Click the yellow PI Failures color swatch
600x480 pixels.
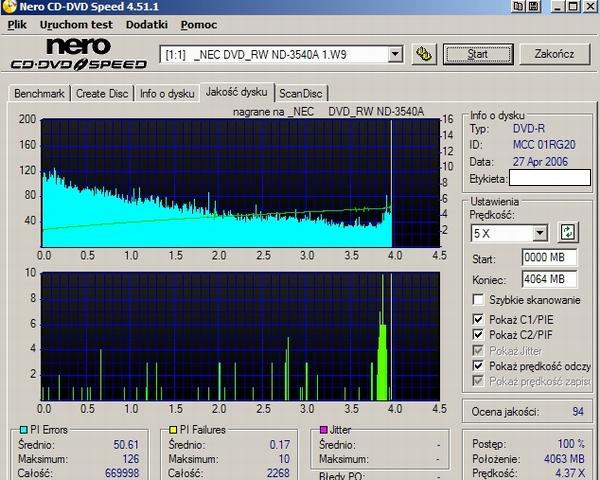[173, 430]
